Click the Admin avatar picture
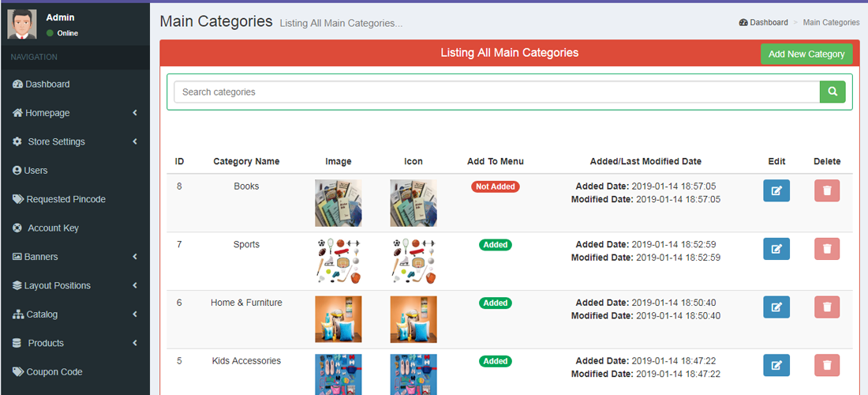The image size is (868, 395). (21, 24)
